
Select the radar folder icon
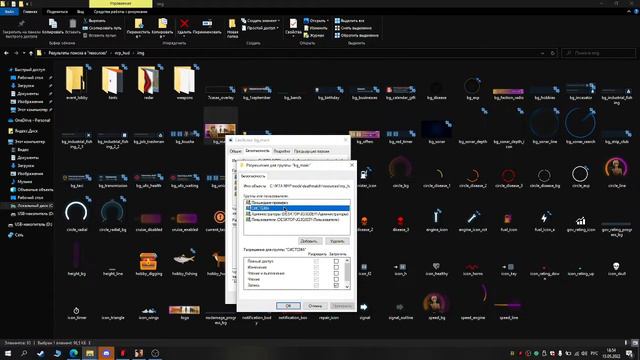[x=149, y=80]
